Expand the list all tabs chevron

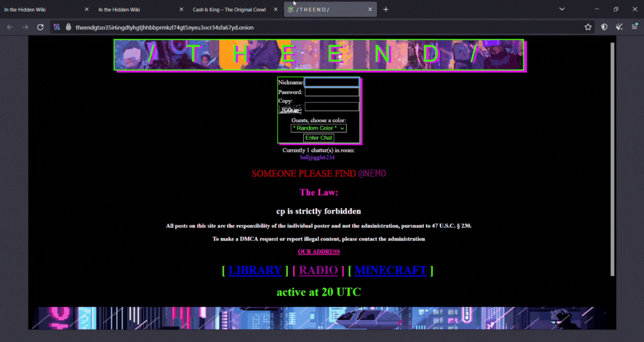(x=562, y=9)
